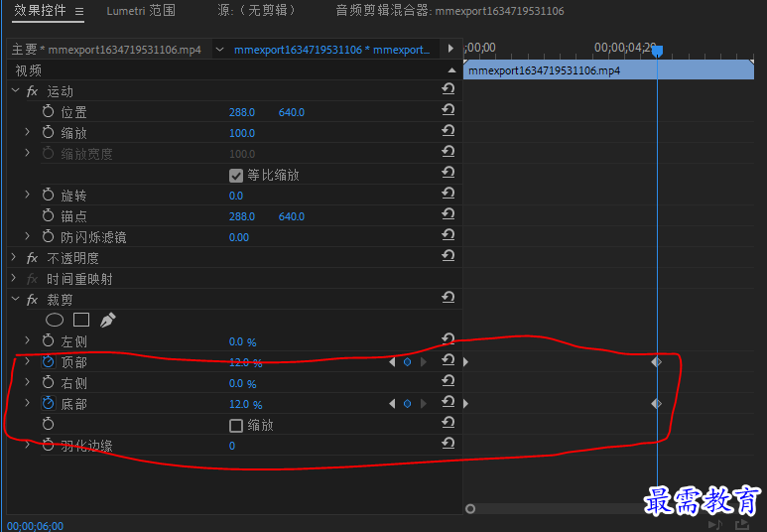Viewport: 767px width, 532px height.
Task: Expand the 左侧 crop parameter
Action: click(28, 340)
